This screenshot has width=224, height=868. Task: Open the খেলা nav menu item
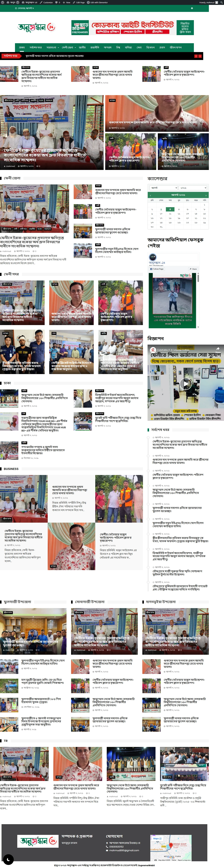pos(139,47)
